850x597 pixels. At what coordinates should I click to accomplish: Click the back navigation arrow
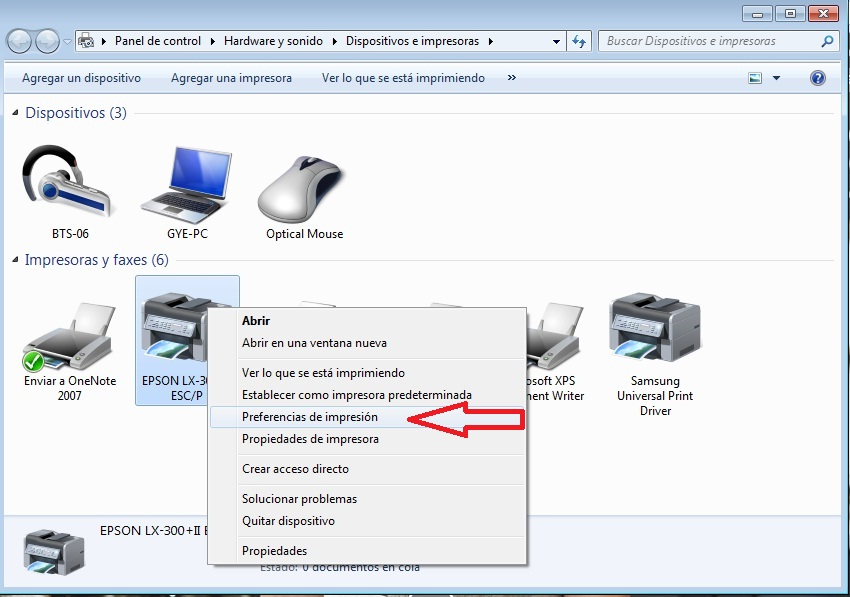click(x=20, y=41)
